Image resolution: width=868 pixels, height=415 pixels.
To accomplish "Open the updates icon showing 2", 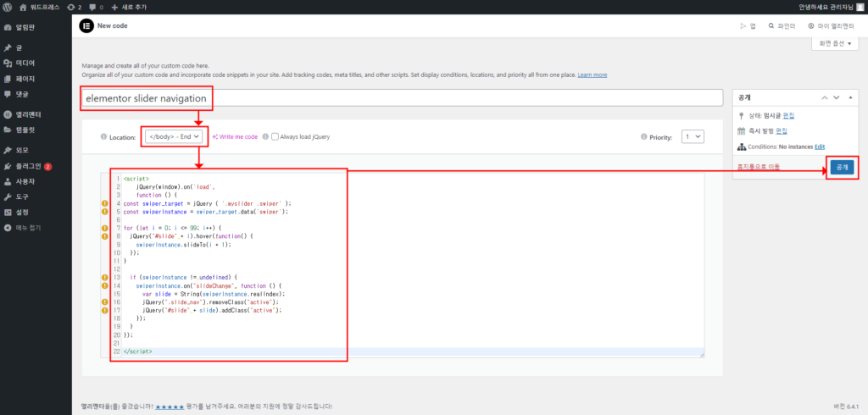I will point(75,7).
